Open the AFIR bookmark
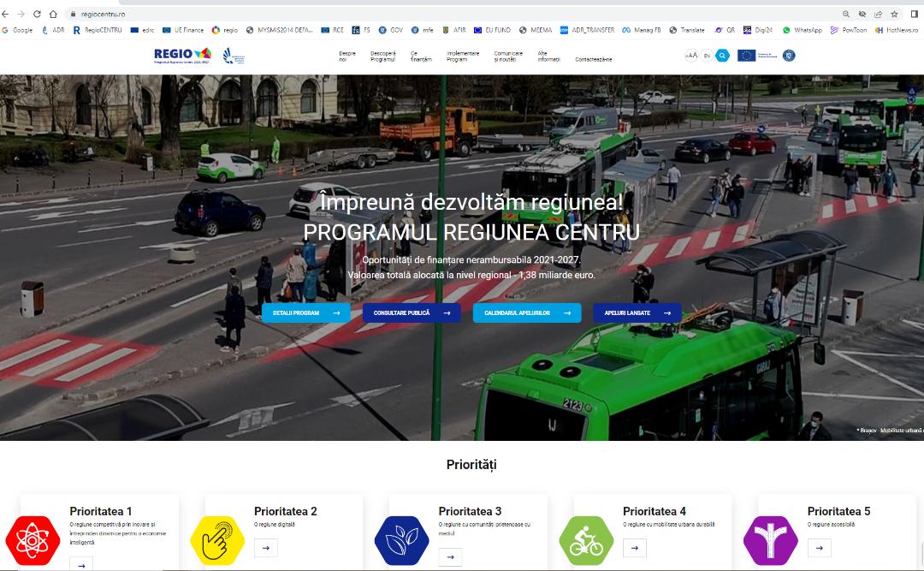The height and width of the screenshot is (571, 924). click(453, 30)
